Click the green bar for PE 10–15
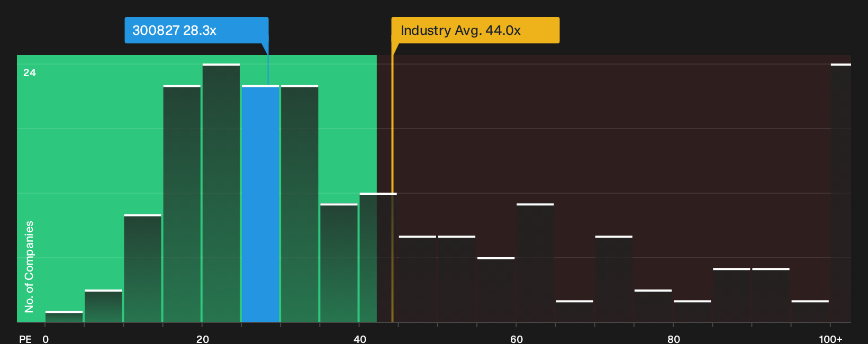This screenshot has width=868, height=344. [143, 268]
